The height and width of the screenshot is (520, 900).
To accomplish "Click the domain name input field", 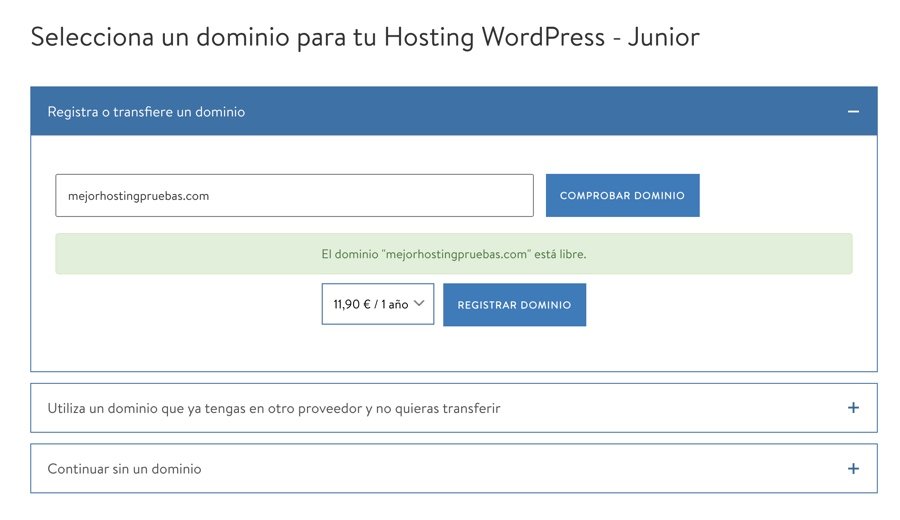I will pos(294,196).
